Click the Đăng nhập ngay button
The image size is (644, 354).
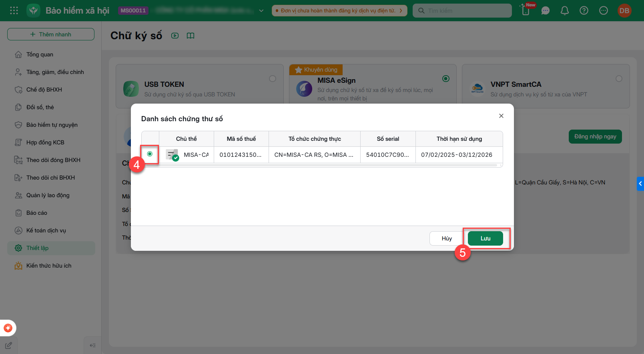[595, 136]
